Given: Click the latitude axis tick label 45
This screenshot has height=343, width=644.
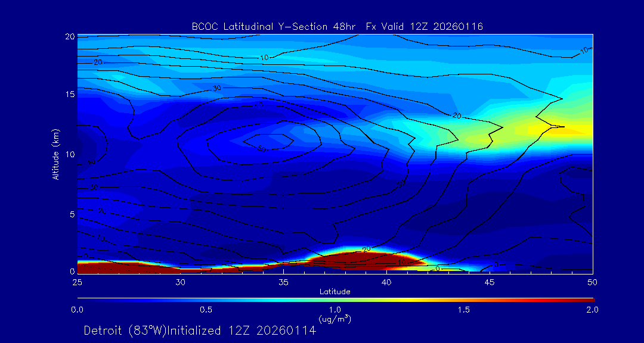Looking at the screenshot, I should [x=490, y=282].
